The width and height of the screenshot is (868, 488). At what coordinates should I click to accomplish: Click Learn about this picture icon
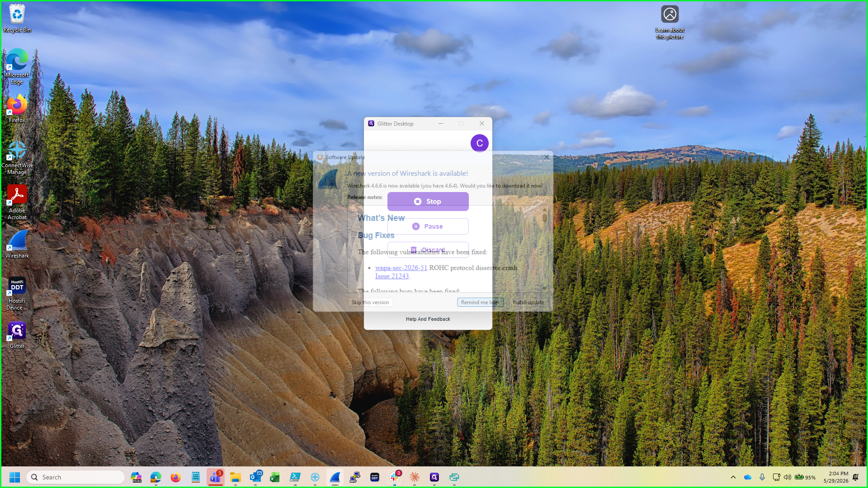(x=670, y=22)
